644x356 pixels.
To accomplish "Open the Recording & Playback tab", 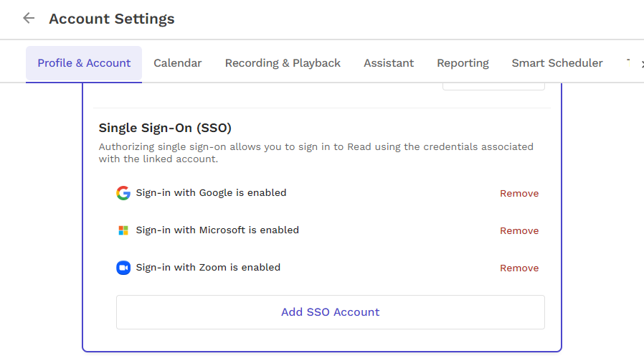I will click(283, 63).
